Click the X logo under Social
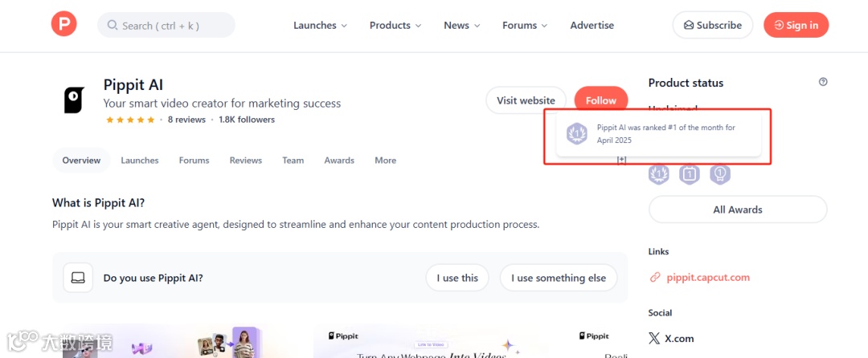 654,339
